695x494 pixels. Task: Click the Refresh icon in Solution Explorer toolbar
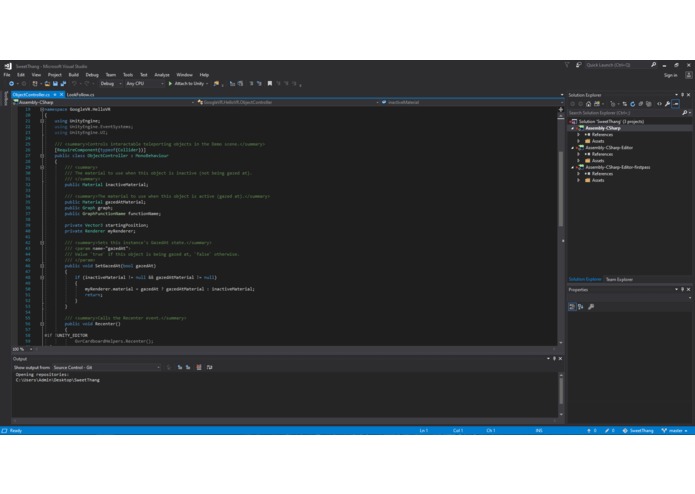pos(633,104)
